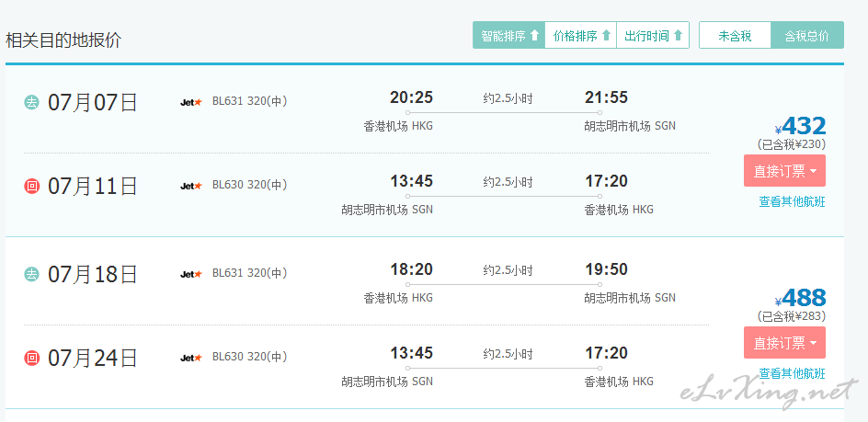The height and width of the screenshot is (422, 868).
Task: Open 直接订票 dropdown for the ¥432 fare
Action: coord(784,171)
